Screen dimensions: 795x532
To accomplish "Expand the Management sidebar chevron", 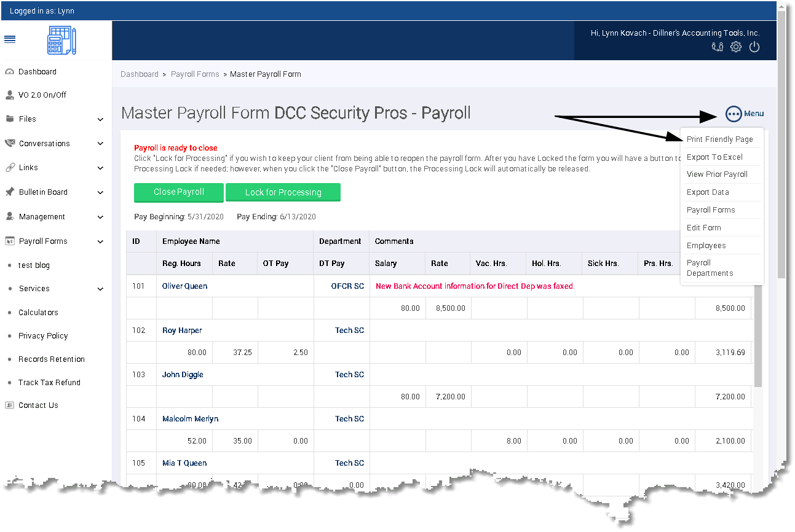I will 101,217.
